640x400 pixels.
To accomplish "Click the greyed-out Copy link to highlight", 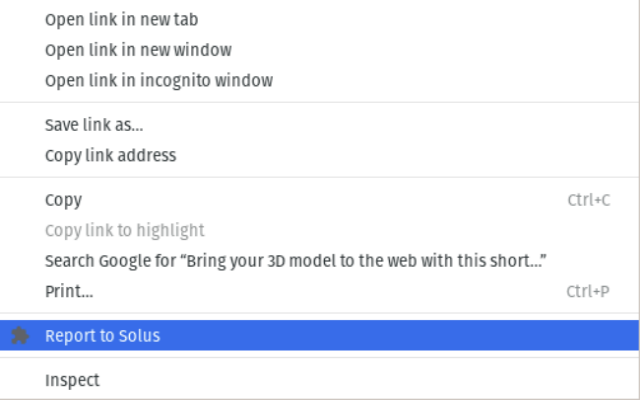I will 124,230.
